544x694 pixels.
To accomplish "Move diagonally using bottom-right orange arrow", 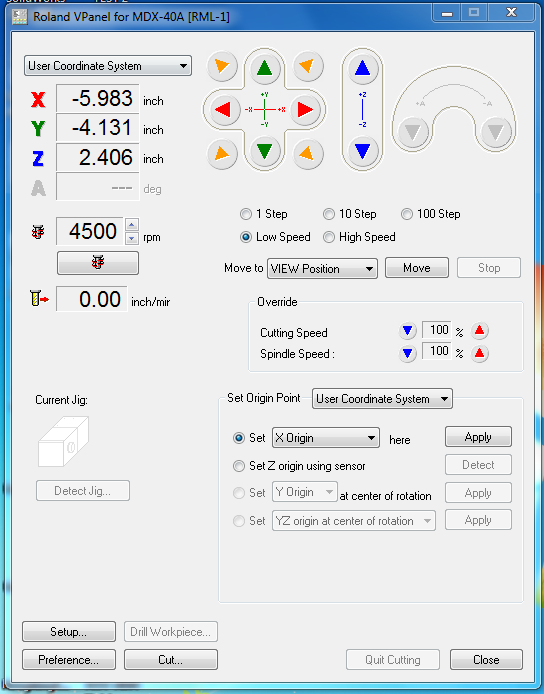I will [x=308, y=154].
